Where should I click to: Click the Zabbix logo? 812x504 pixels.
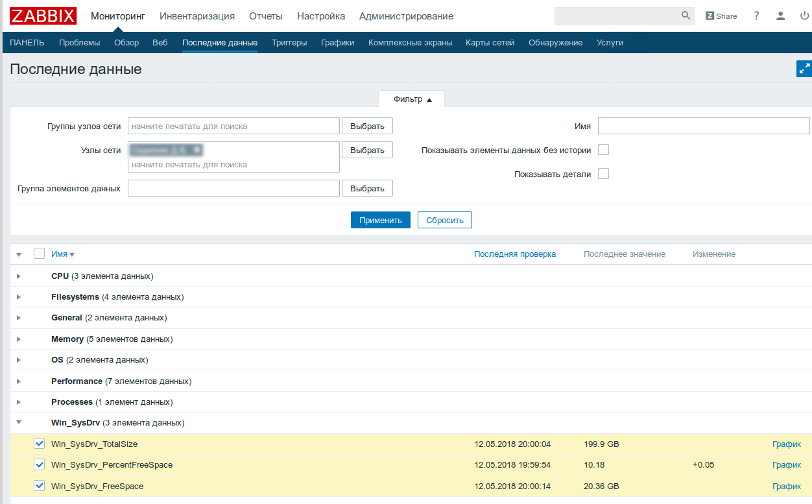43,16
